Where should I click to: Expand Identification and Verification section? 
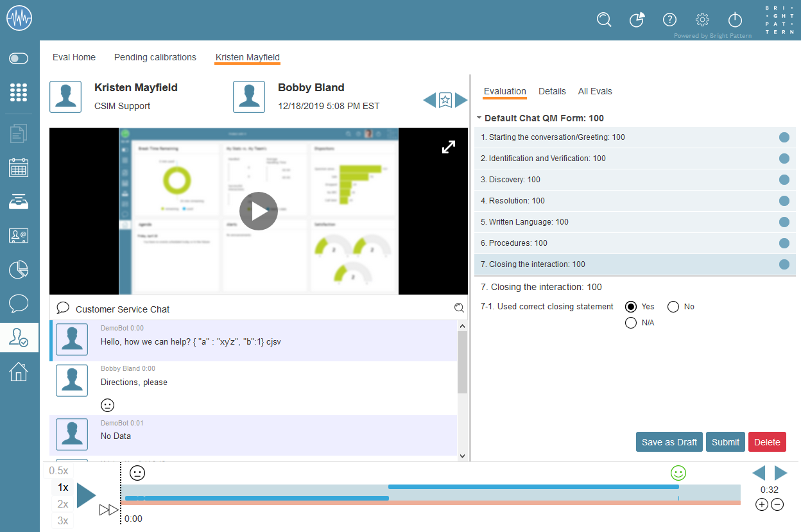(635, 159)
